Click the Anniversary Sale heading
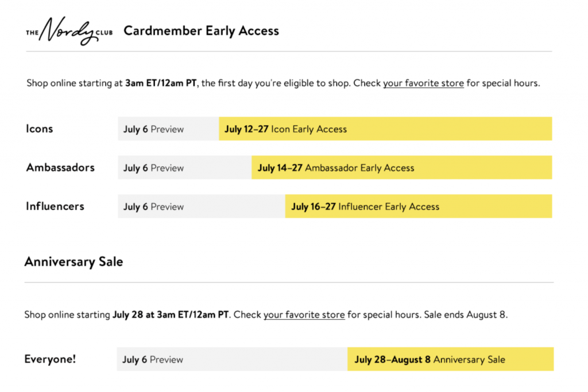Image resolution: width=588 pixels, height=392 pixels. pyautogui.click(x=74, y=262)
